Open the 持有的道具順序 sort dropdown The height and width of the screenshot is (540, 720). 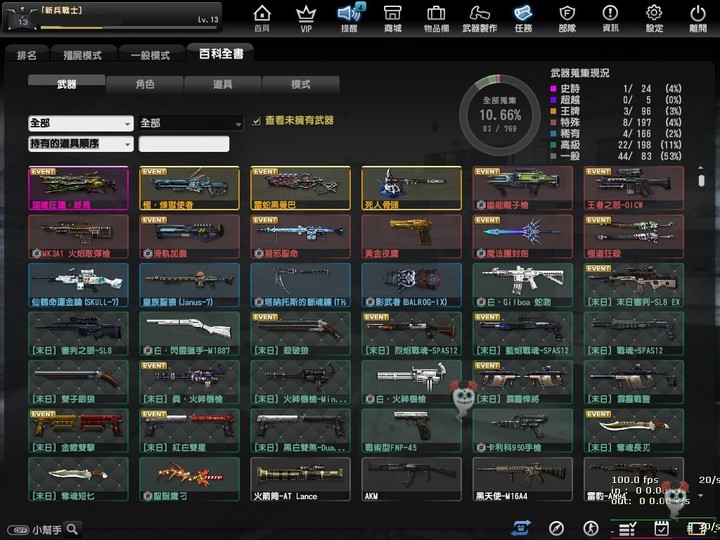click(80, 144)
